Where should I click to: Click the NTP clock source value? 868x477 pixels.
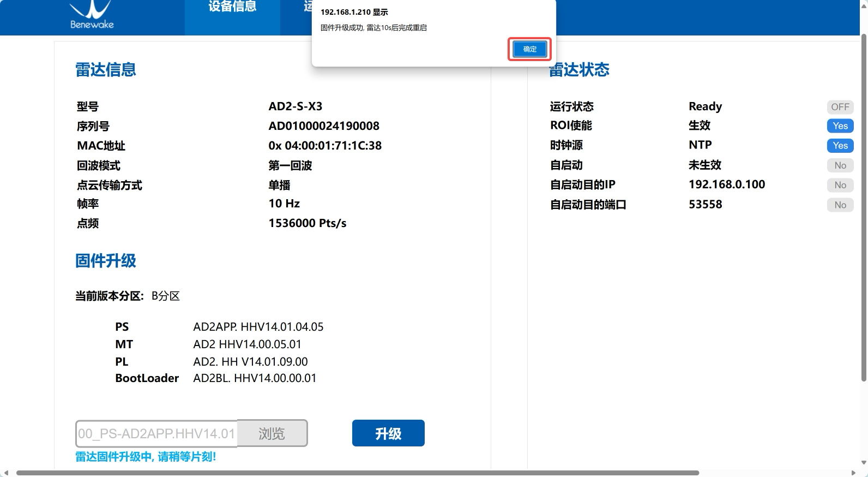point(700,145)
